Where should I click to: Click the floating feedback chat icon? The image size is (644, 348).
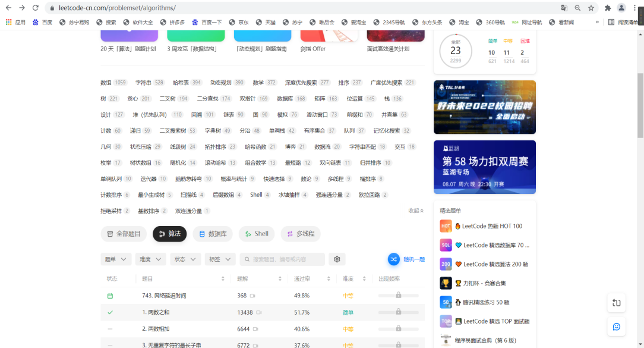pyautogui.click(x=617, y=327)
